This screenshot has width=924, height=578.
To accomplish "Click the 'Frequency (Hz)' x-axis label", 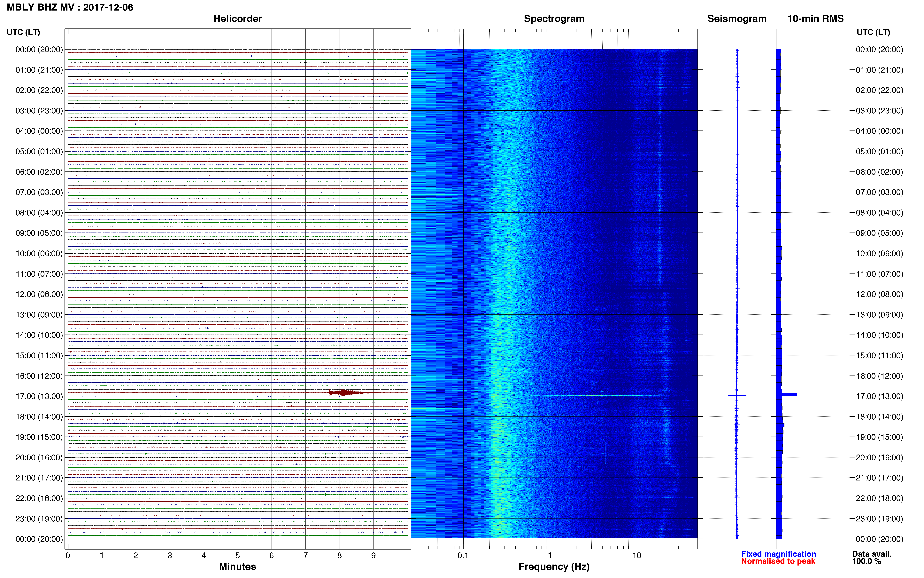I will 554,566.
